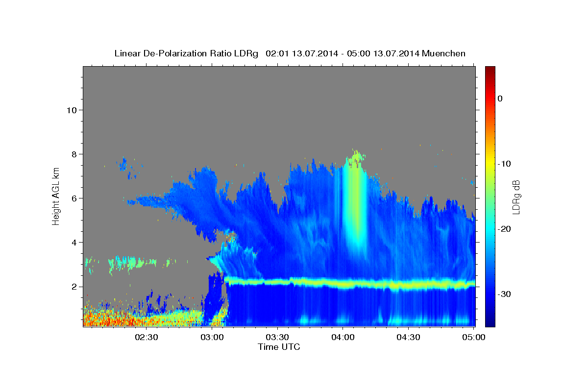The width and height of the screenshot is (588, 392).
Task: Click the height tick label 4
Action: pos(74,242)
